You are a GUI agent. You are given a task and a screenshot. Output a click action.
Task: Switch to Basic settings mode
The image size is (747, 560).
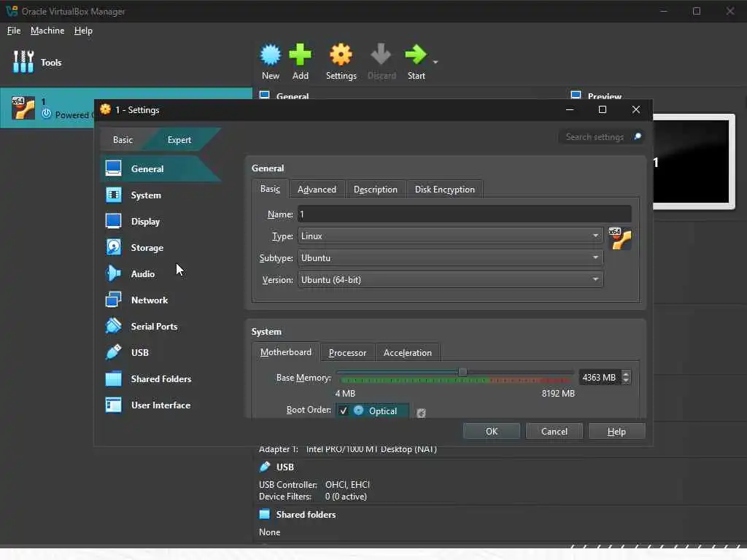[x=123, y=139]
